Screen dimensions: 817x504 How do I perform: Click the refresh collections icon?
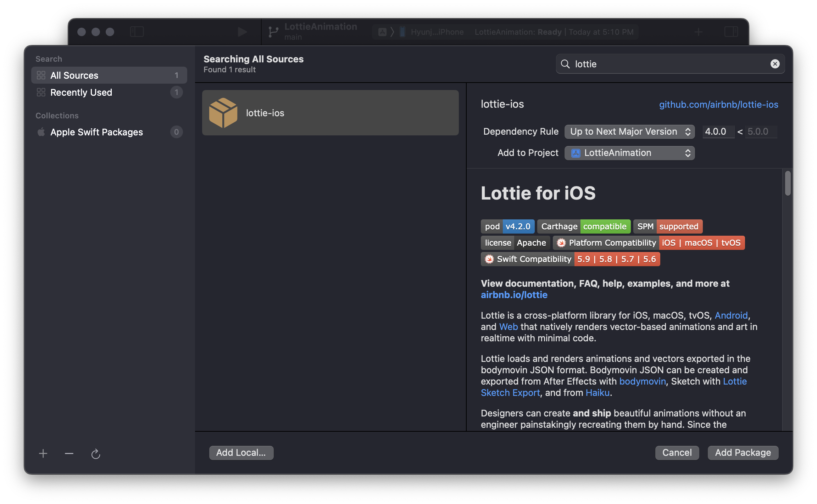[x=96, y=454]
